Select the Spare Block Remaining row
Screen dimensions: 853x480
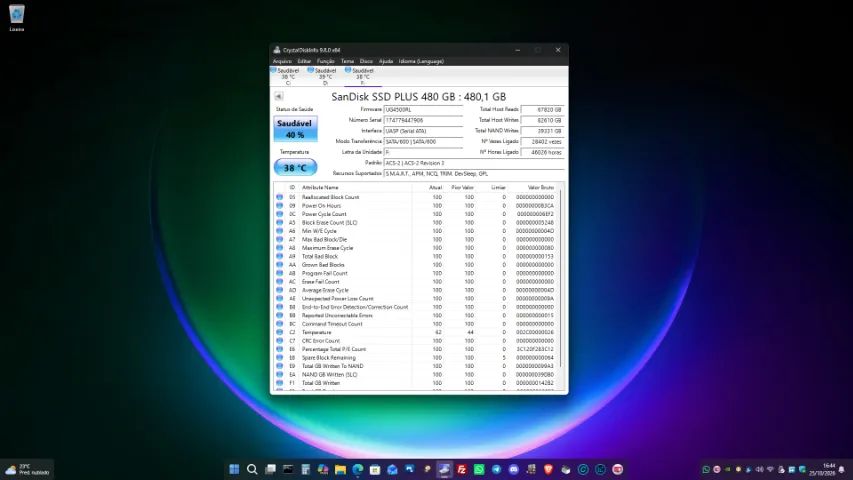[x=417, y=358]
